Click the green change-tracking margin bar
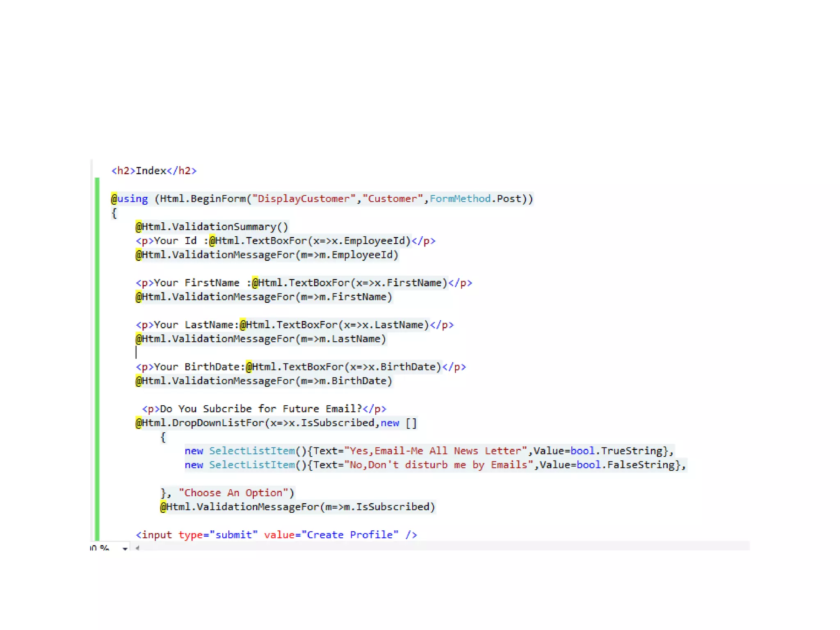840x630 pixels. [97, 357]
